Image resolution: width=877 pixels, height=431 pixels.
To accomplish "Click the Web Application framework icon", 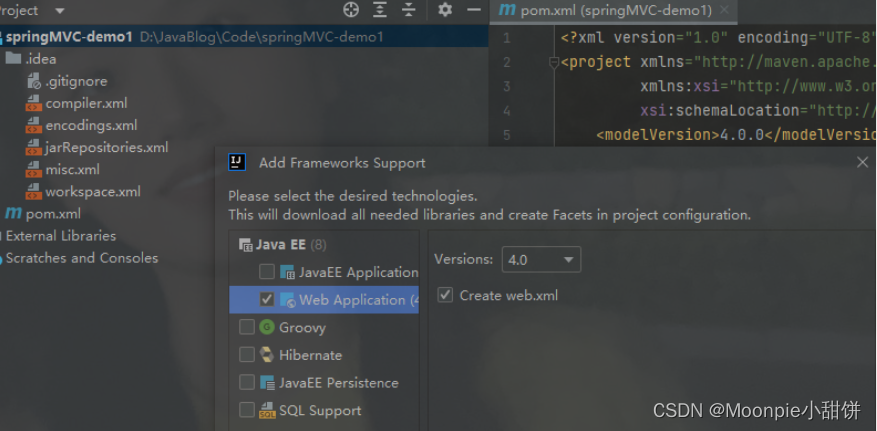I will coord(287,300).
